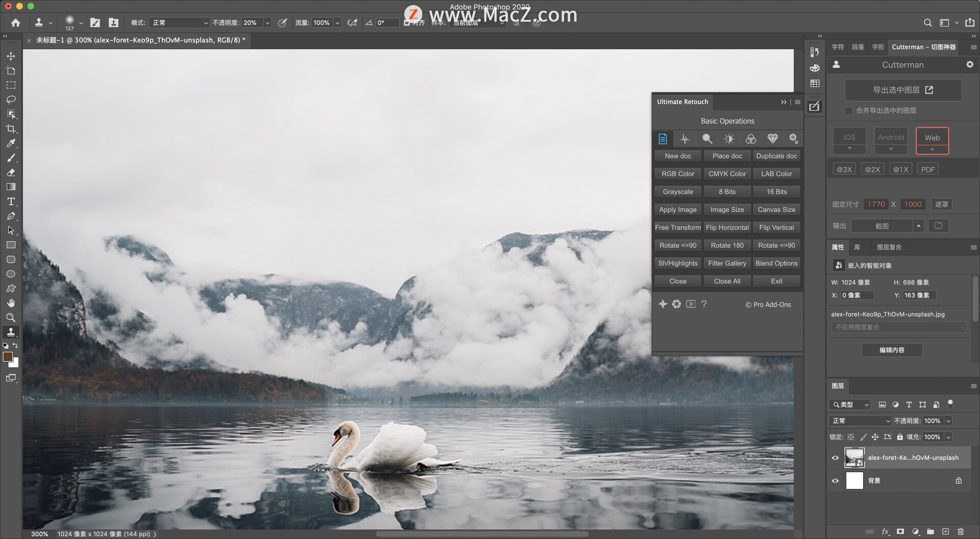This screenshot has height=539, width=980.
Task: Click Flip Horizontal button
Action: pyautogui.click(x=727, y=228)
